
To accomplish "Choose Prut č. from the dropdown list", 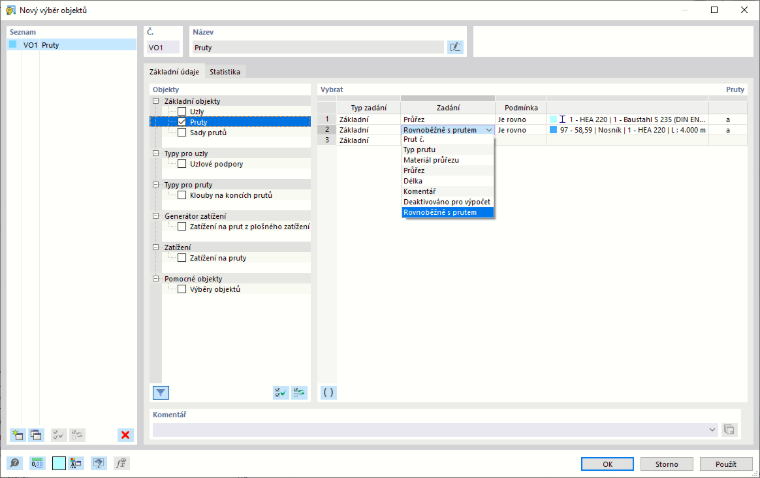I will pos(448,139).
